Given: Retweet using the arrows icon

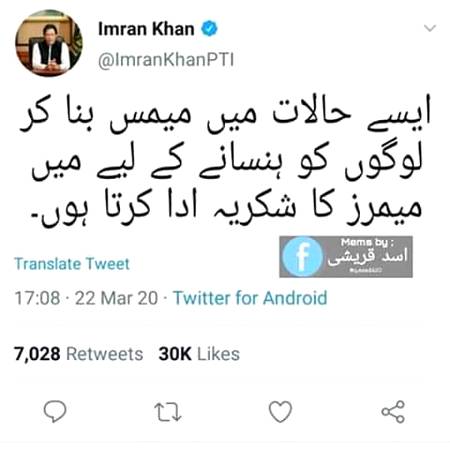Looking at the screenshot, I should tap(168, 412).
